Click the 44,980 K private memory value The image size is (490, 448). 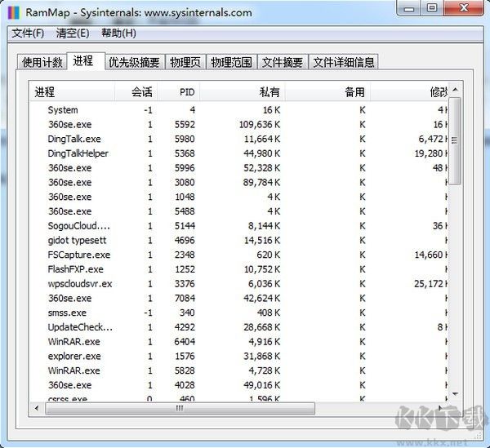coord(262,153)
